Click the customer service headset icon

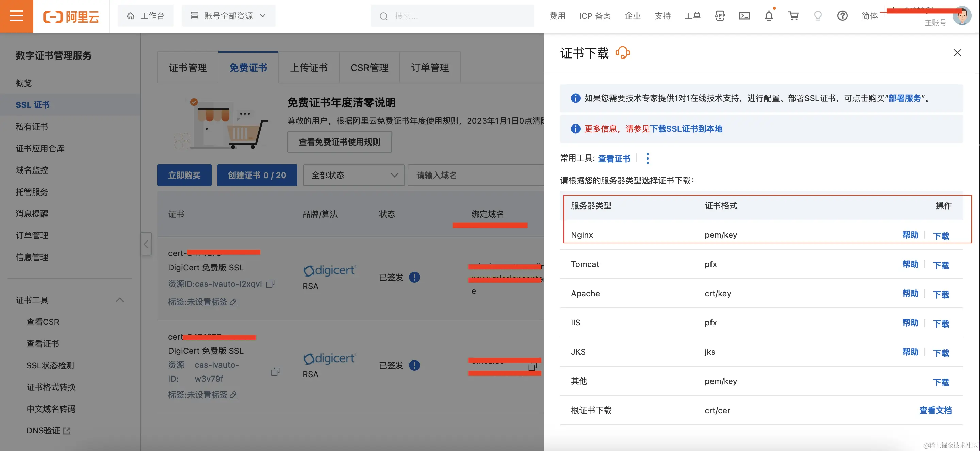coord(623,53)
